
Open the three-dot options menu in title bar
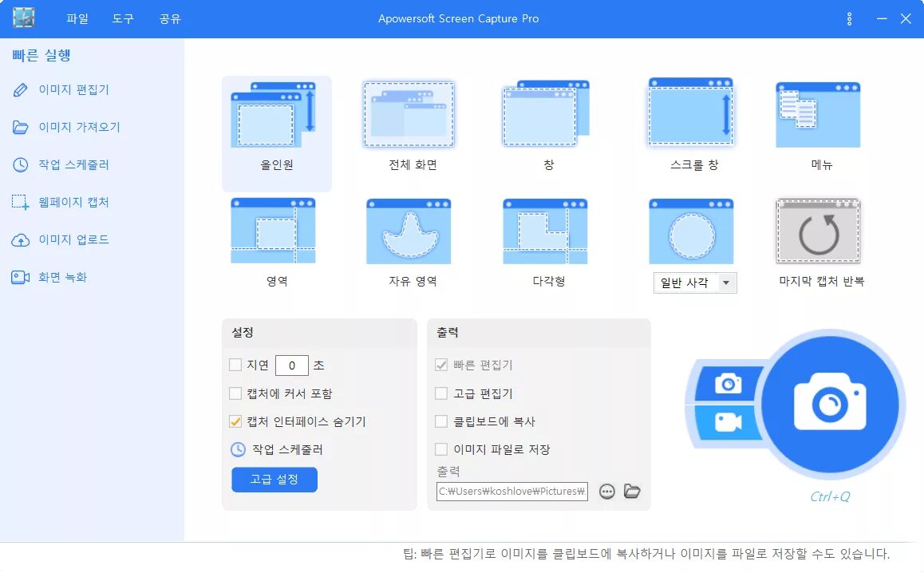(x=849, y=19)
